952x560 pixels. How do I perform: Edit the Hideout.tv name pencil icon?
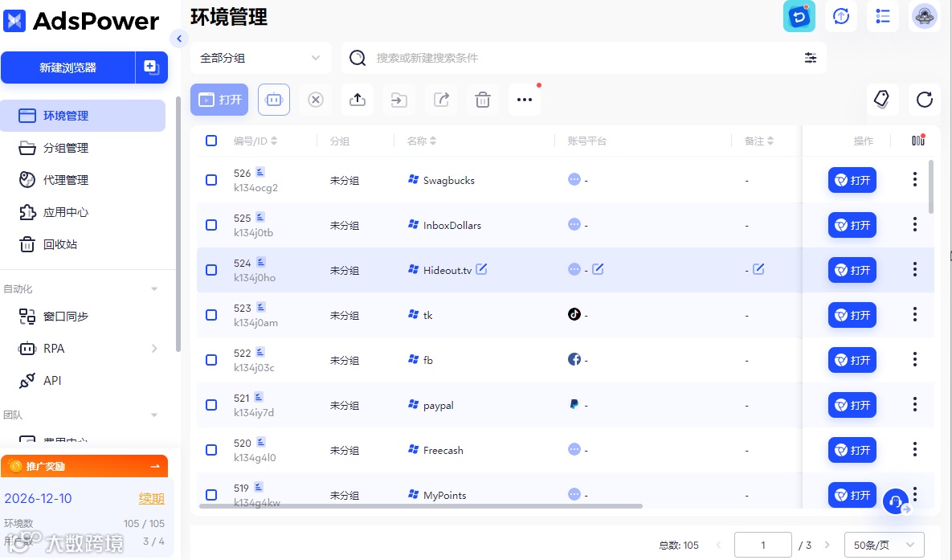tap(481, 269)
